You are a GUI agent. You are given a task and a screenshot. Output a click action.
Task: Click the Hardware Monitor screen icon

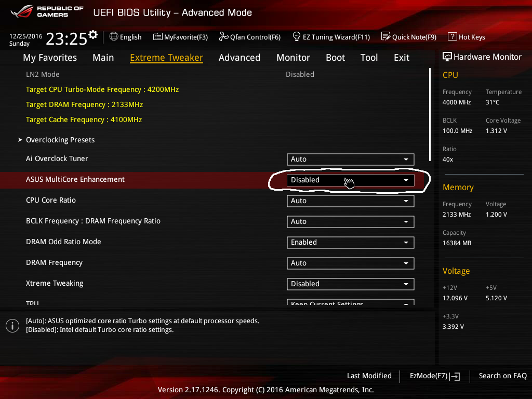click(447, 57)
